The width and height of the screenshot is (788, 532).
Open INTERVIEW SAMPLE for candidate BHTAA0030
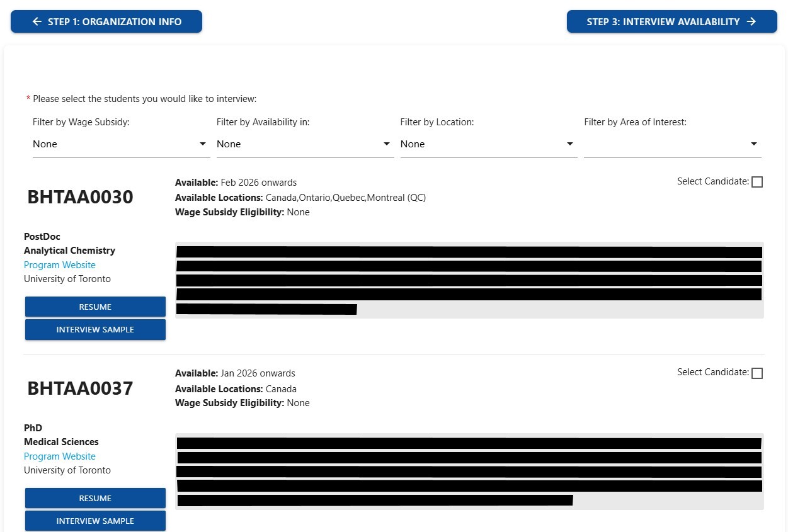[95, 329]
